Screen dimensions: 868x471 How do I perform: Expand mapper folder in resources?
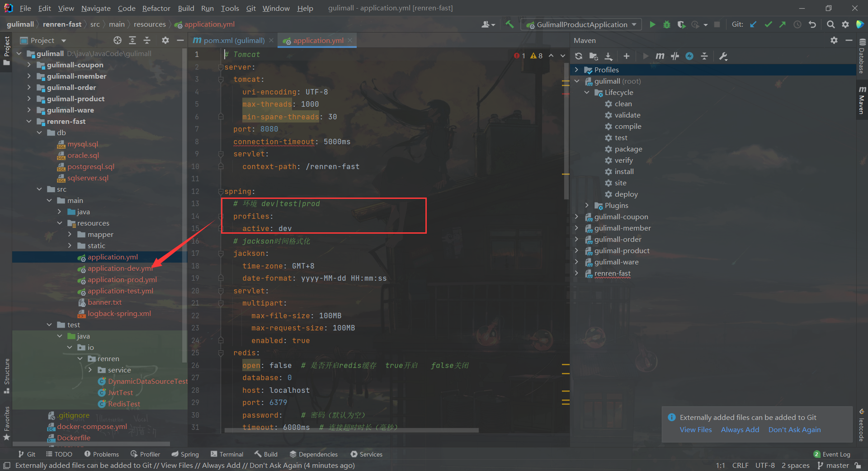70,234
